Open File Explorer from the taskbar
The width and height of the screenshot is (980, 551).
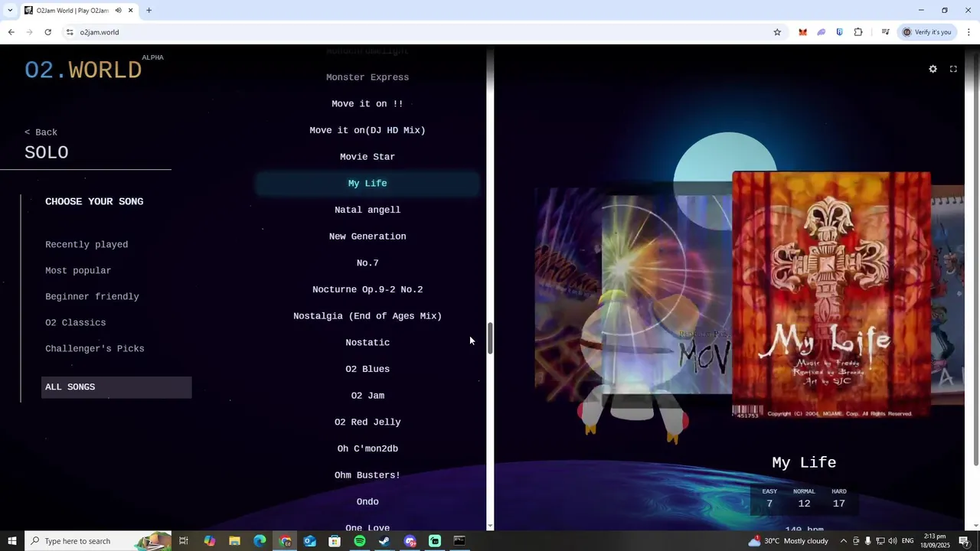click(234, 541)
